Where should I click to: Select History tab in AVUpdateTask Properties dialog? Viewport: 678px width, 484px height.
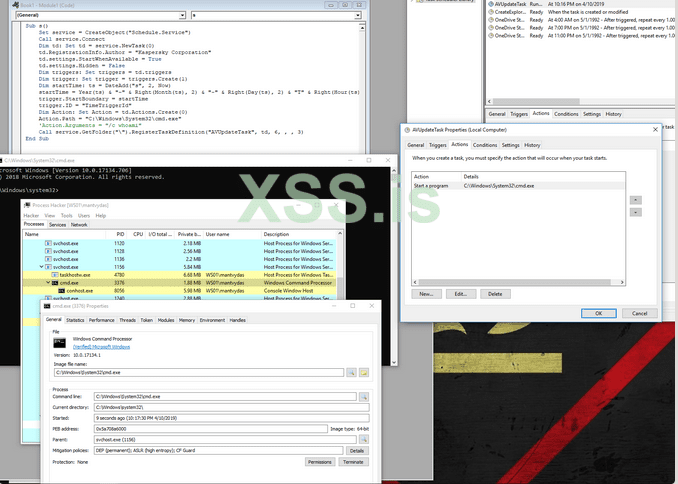[x=532, y=145]
